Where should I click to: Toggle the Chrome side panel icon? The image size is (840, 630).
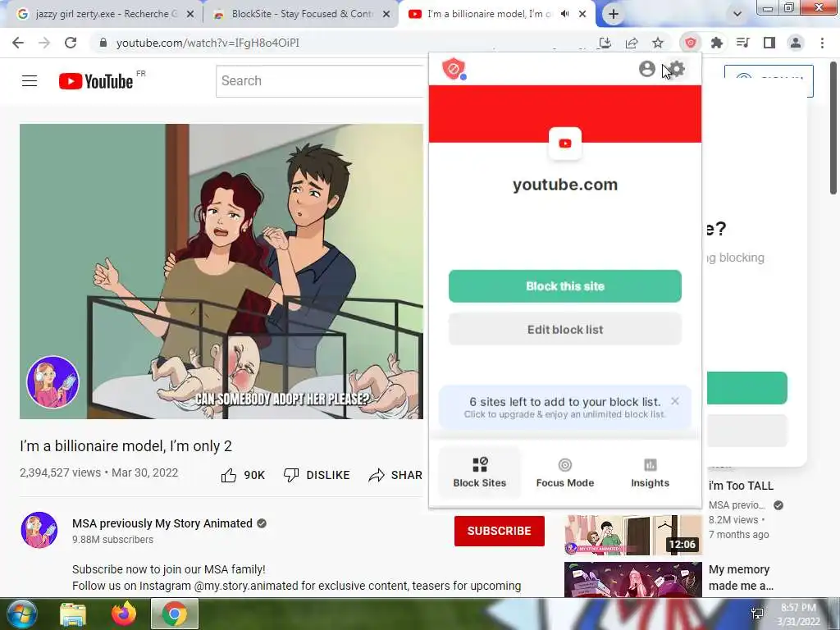pos(769,43)
